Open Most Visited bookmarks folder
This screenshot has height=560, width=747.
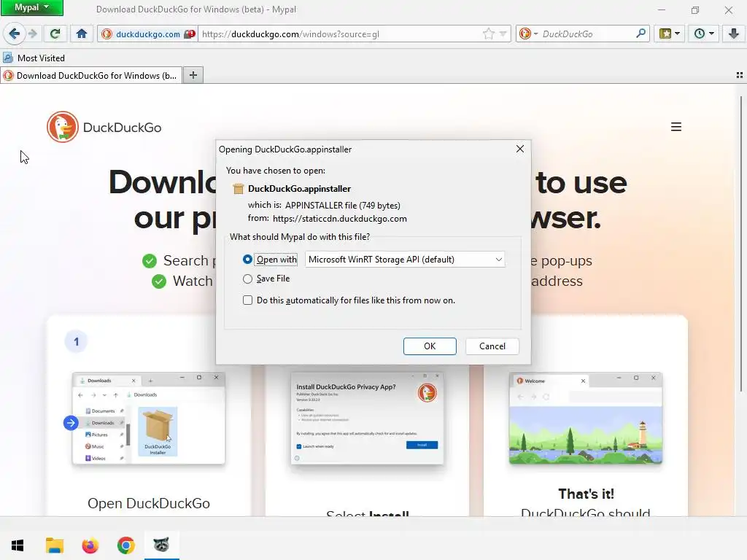tap(34, 58)
